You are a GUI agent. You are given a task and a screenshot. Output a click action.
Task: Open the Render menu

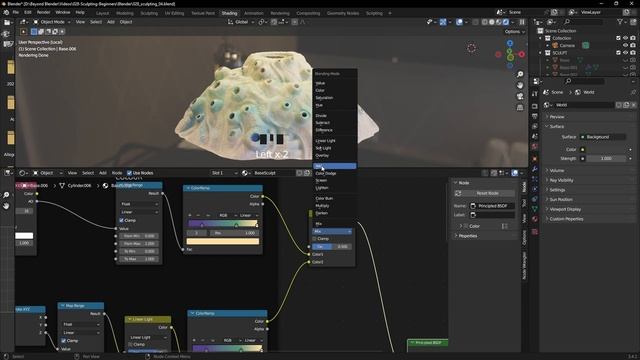coord(44,13)
